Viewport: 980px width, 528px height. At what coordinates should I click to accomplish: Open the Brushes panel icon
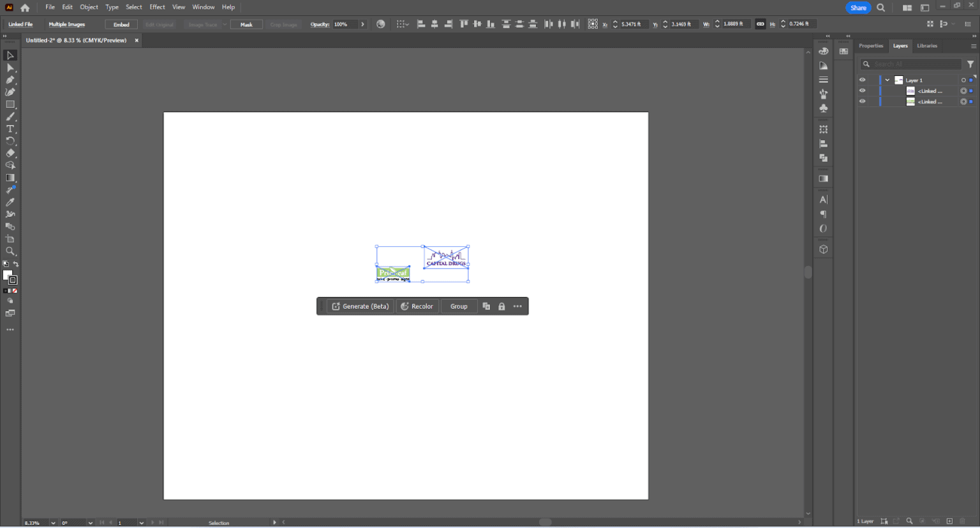tap(823, 94)
